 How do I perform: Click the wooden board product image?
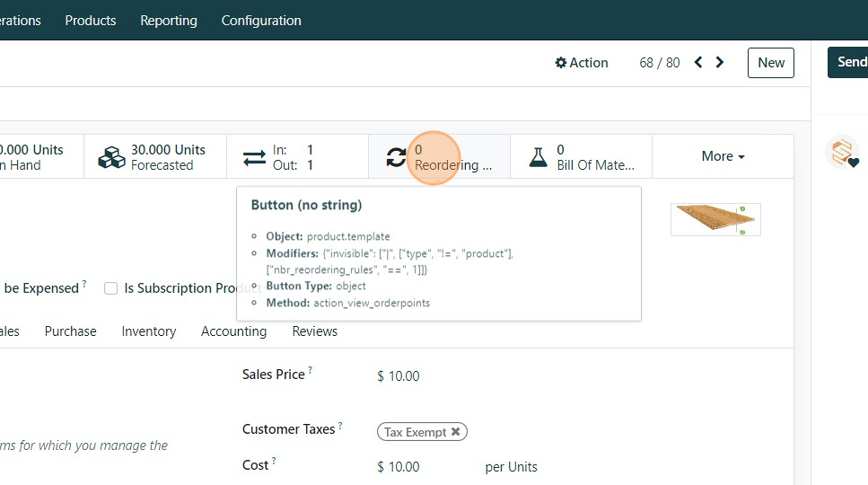click(715, 219)
